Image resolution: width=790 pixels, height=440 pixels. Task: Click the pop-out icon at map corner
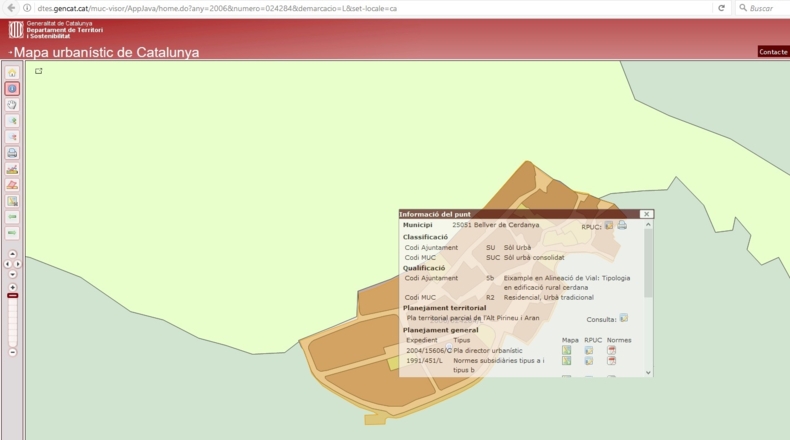click(39, 71)
